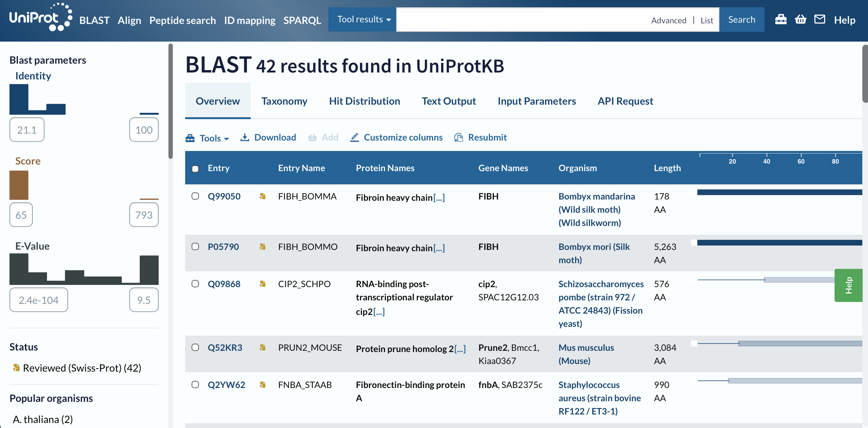868x428 pixels.
Task: Click the alignment bar for Q99050
Action: click(779, 192)
